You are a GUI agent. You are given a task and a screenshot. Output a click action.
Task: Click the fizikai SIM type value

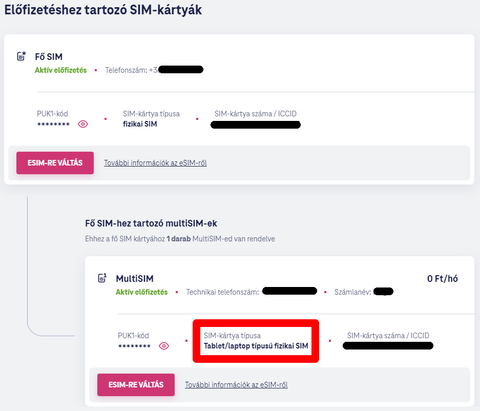140,124
